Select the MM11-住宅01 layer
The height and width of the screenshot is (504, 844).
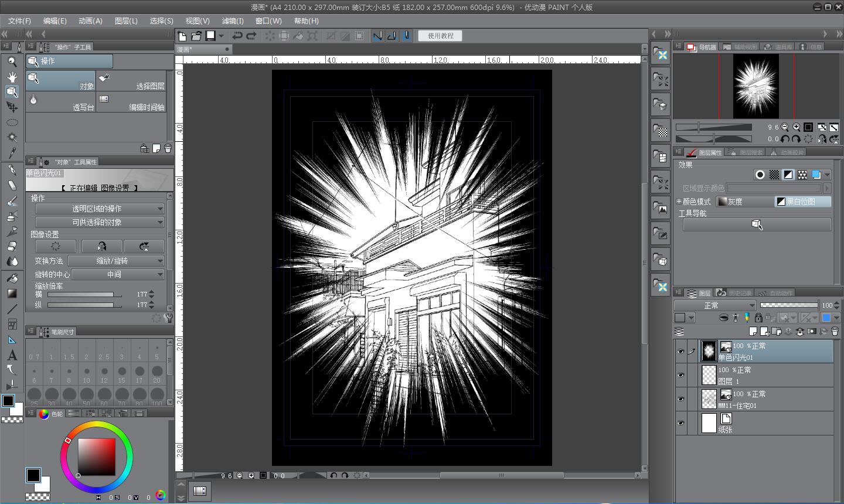[762, 399]
